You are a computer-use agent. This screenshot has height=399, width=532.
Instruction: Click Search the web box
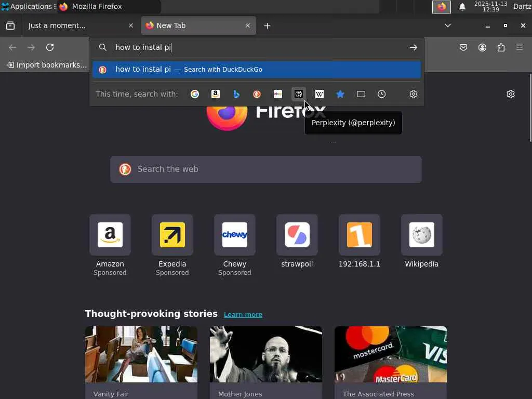click(266, 169)
